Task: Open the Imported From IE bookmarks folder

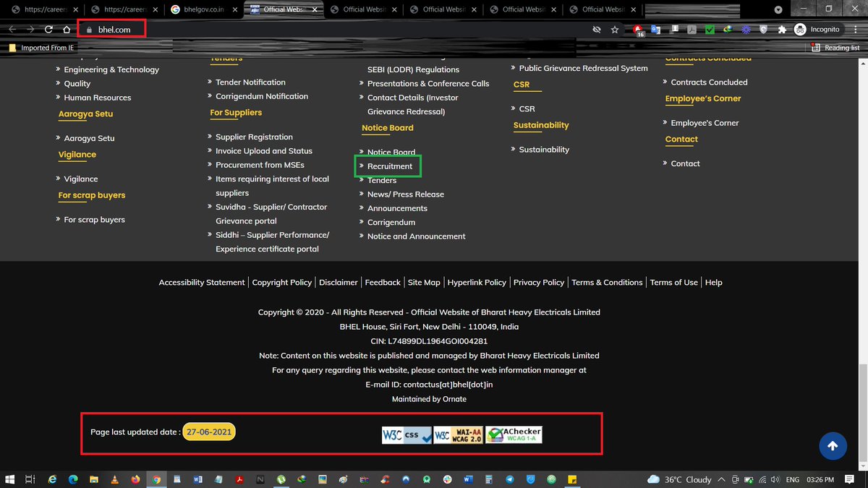Action: pyautogui.click(x=41, y=48)
